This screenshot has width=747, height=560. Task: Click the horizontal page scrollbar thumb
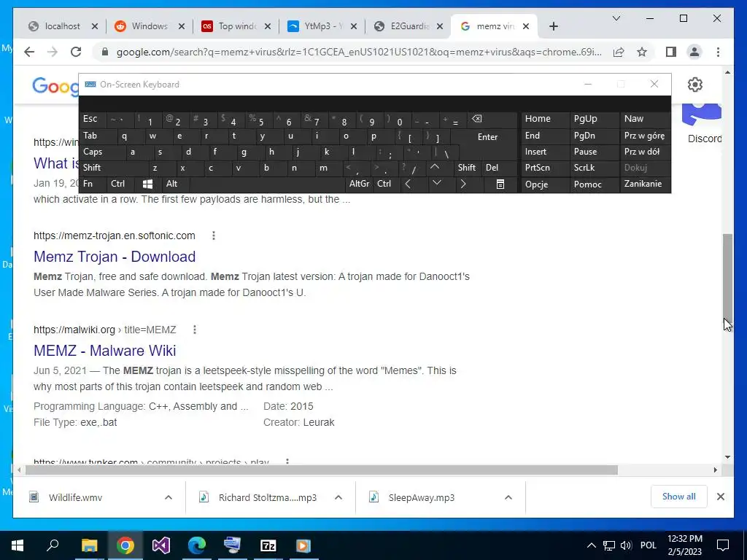[322, 470]
